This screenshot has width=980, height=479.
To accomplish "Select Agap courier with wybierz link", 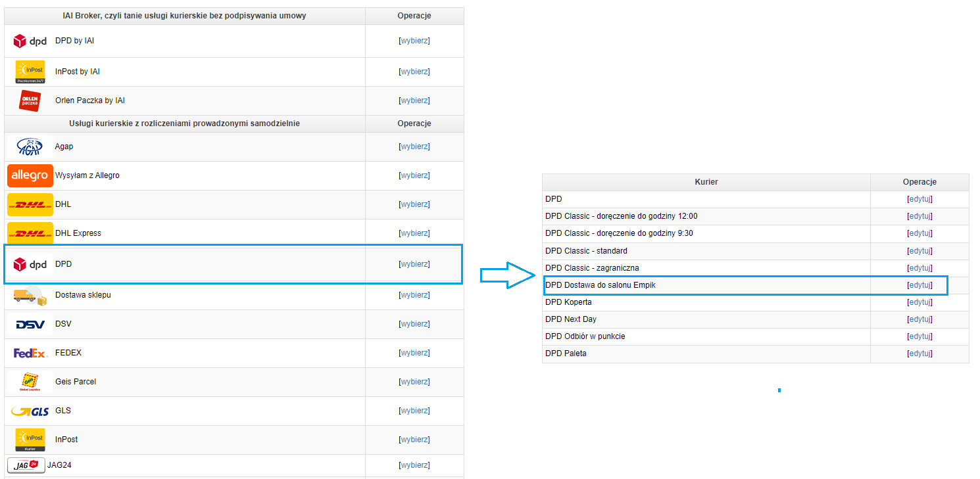I will 414,147.
